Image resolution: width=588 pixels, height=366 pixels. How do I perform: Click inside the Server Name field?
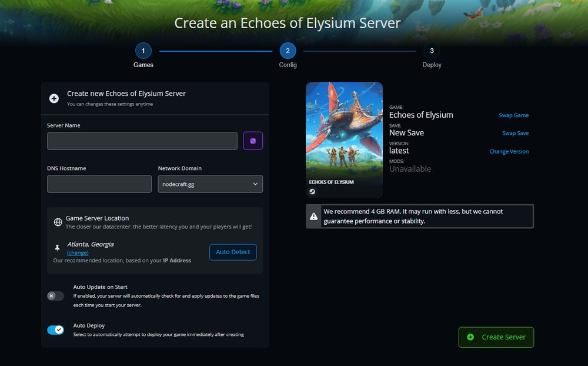pyautogui.click(x=141, y=141)
